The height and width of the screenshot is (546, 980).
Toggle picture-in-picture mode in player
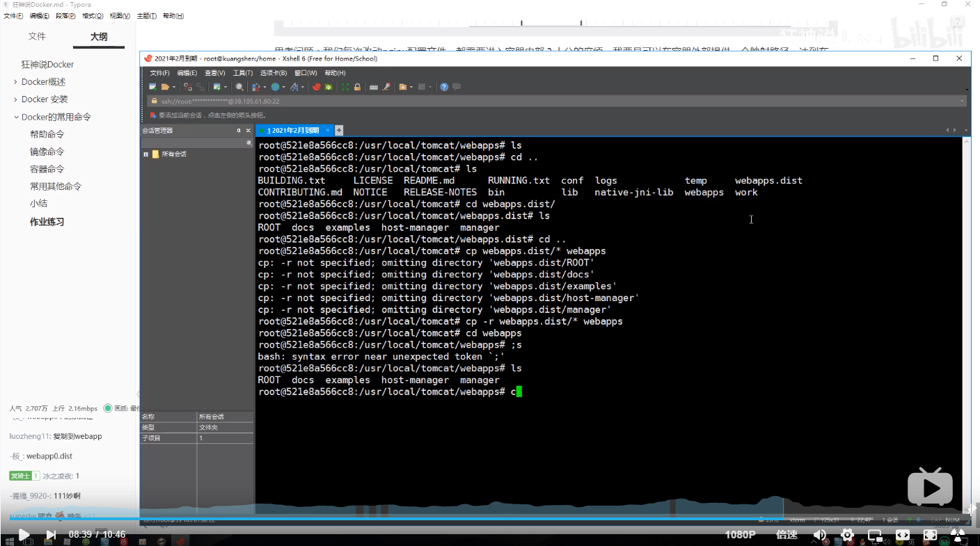point(875,534)
